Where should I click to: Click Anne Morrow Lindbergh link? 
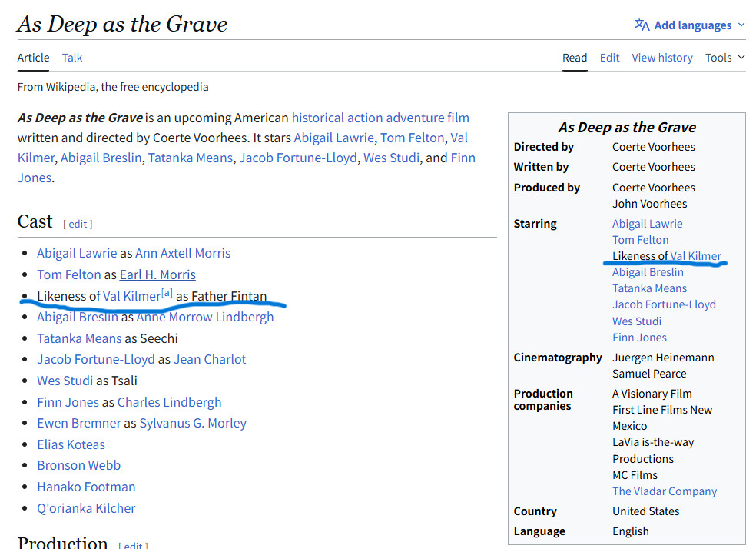(x=205, y=317)
